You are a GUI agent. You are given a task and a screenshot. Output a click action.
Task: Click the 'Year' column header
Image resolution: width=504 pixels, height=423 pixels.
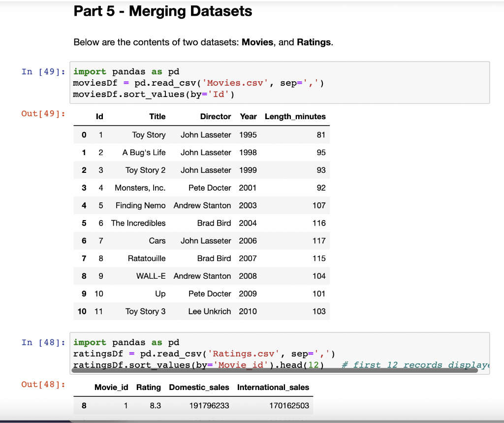pos(248,116)
